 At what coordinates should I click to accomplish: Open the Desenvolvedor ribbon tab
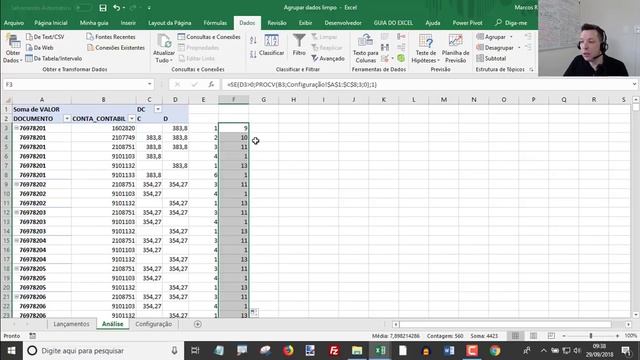[x=343, y=23]
